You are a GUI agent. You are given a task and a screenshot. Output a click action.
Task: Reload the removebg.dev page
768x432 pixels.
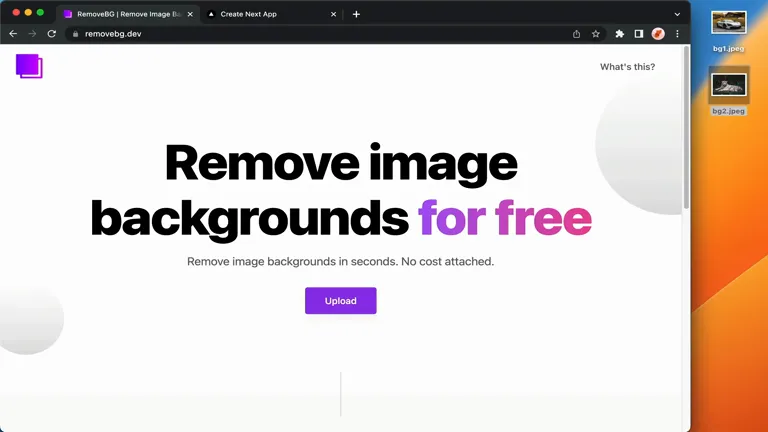click(51, 34)
